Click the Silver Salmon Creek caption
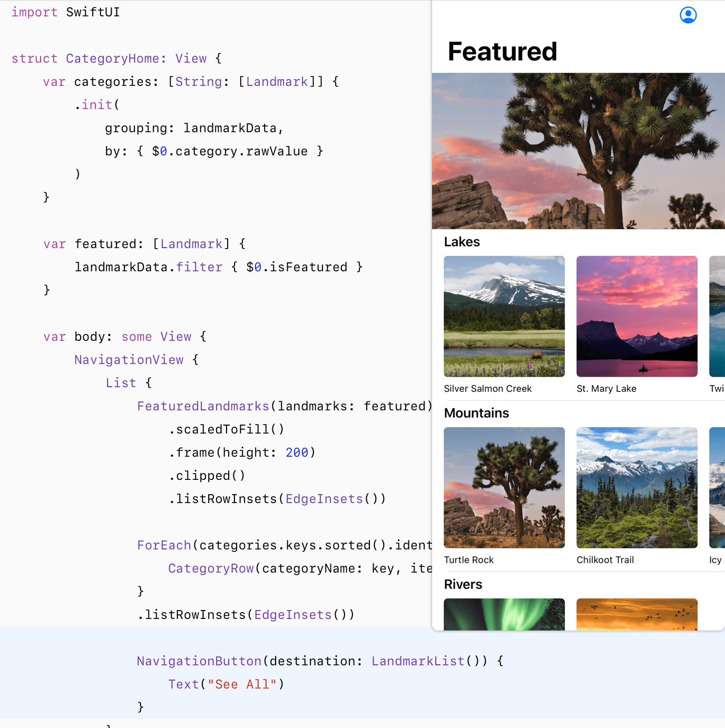 (x=487, y=389)
